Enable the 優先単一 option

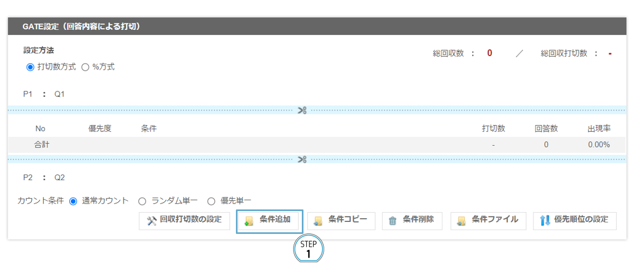tap(211, 201)
